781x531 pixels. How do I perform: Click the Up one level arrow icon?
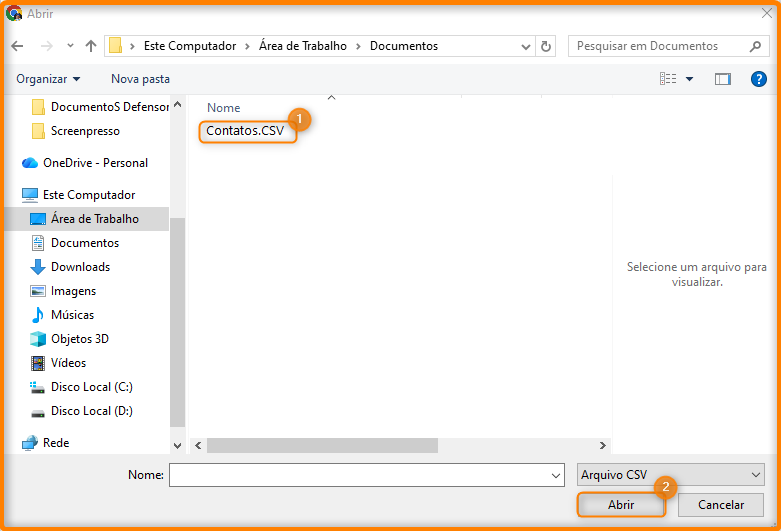tap(91, 46)
